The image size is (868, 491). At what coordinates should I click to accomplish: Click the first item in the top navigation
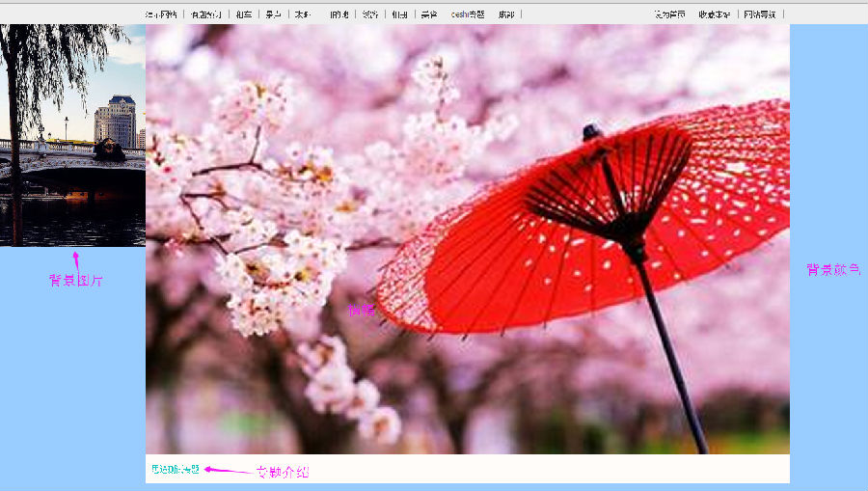[x=161, y=14]
